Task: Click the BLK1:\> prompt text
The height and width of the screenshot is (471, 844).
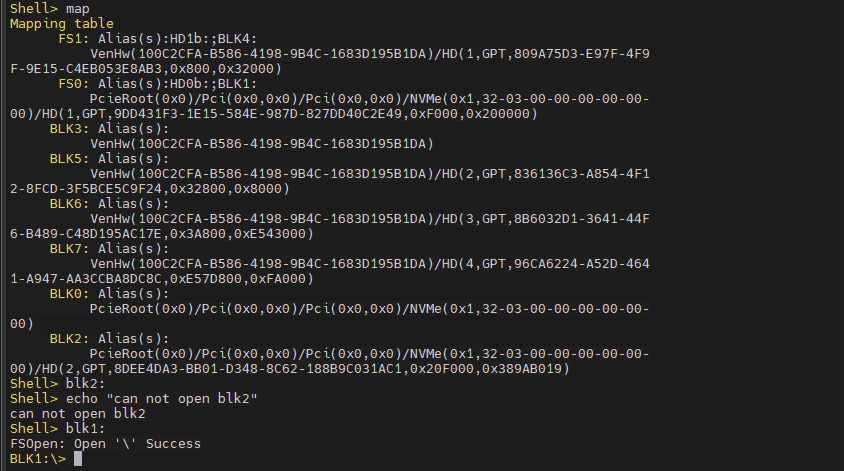Action: (38, 459)
